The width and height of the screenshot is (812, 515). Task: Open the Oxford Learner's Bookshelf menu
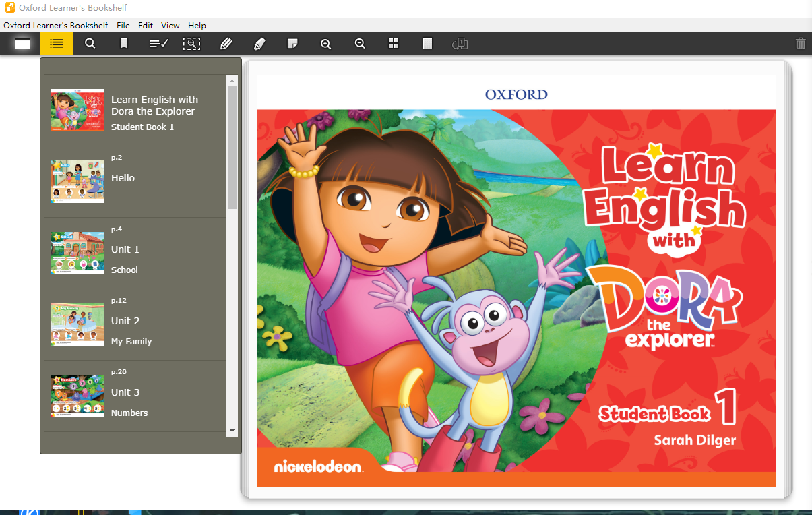[56, 25]
